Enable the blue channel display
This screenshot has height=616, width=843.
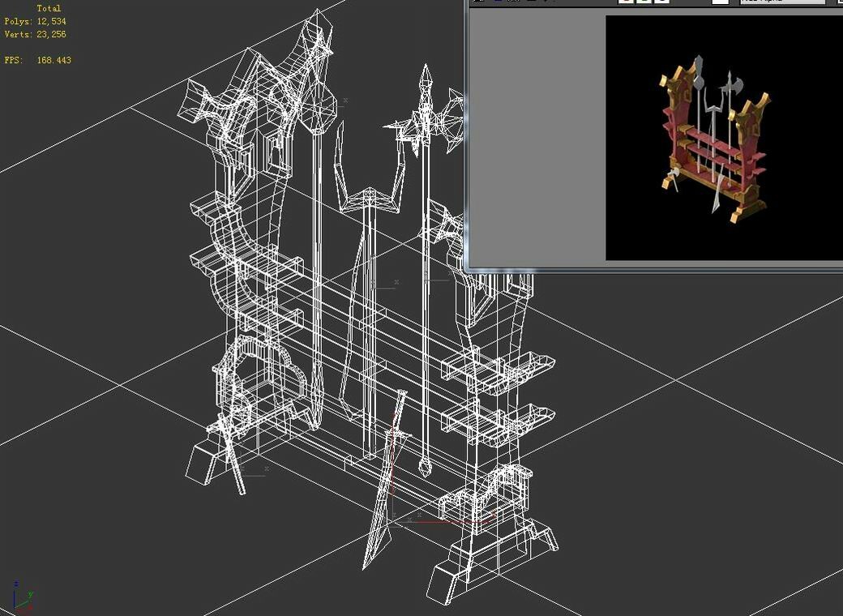(663, 3)
